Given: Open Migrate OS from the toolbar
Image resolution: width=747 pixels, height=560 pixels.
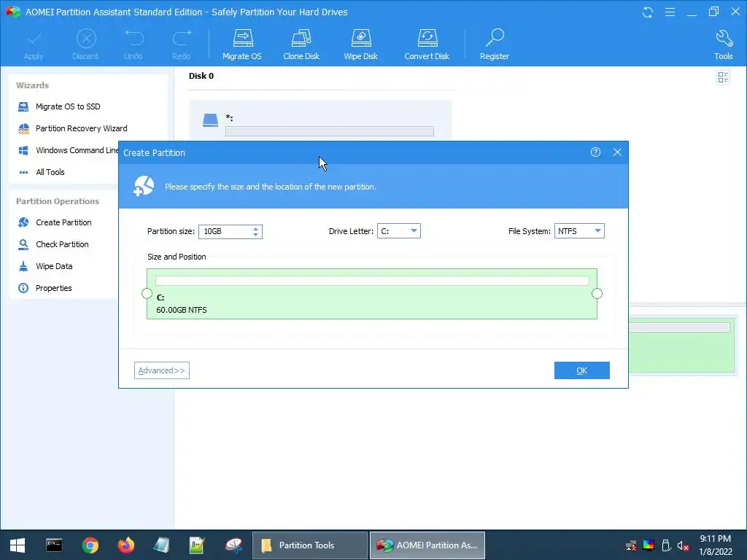Looking at the screenshot, I should pos(242,44).
